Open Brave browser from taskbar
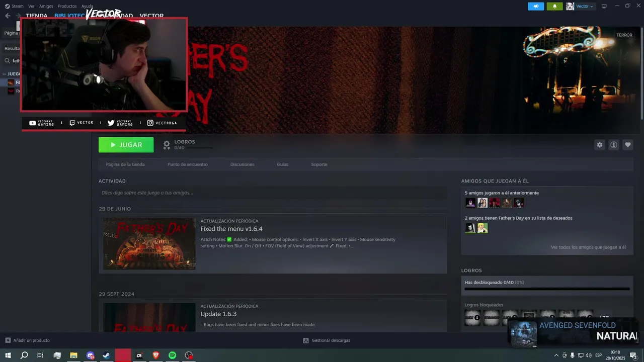Viewport: 644px width, 362px height. (155, 355)
